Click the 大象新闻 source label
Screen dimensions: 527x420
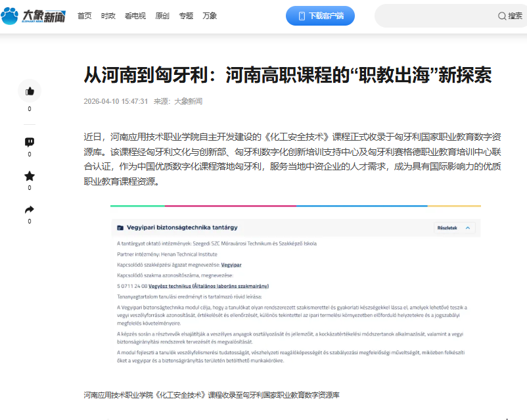(x=188, y=101)
